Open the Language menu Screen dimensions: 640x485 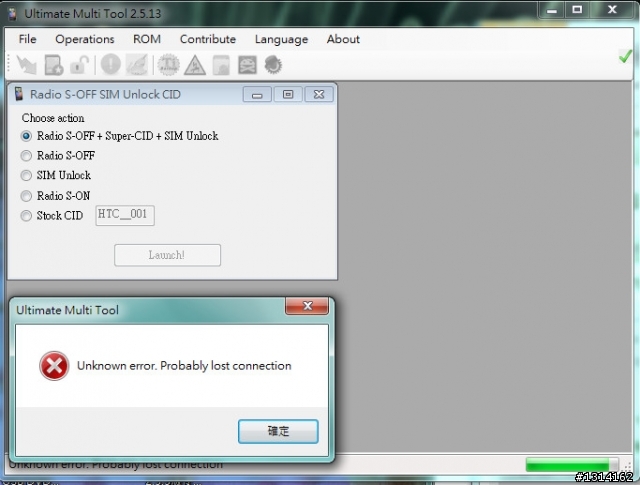point(281,40)
